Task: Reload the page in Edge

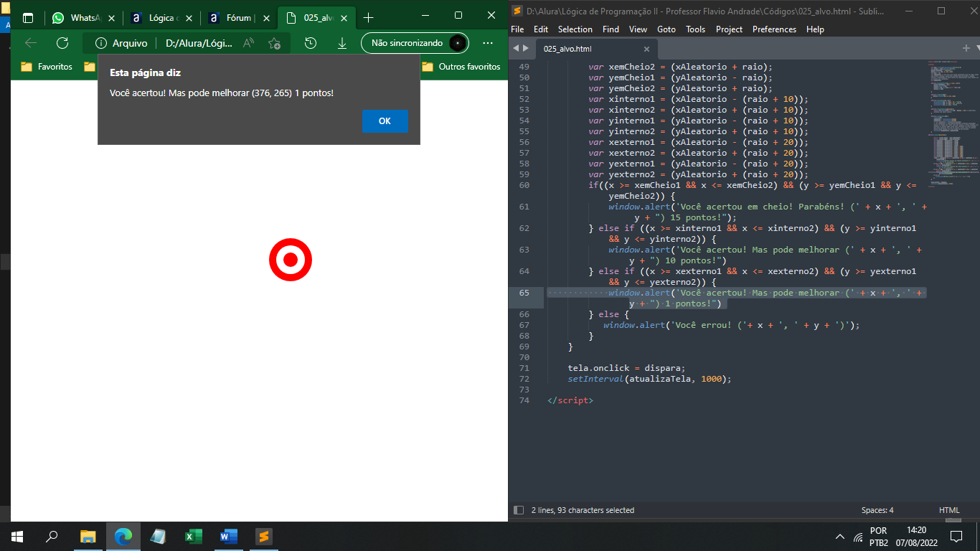Action: tap(62, 43)
